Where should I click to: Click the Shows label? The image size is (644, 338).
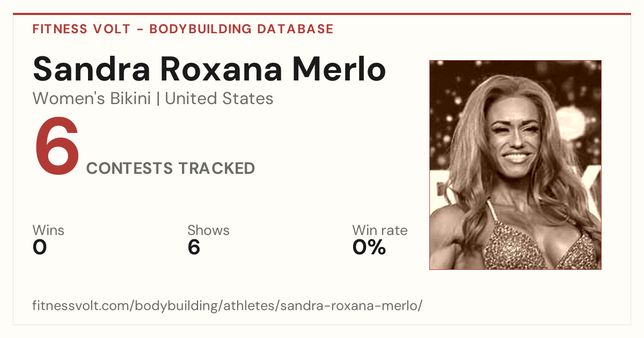pyautogui.click(x=208, y=230)
